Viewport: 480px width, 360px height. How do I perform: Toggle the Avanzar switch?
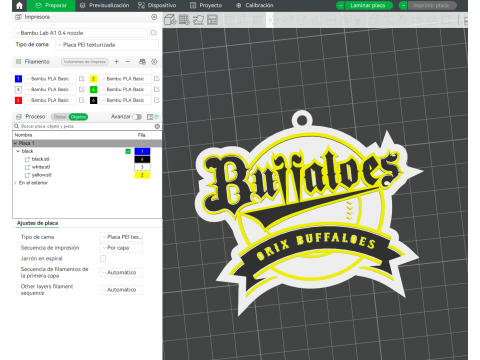(x=137, y=117)
